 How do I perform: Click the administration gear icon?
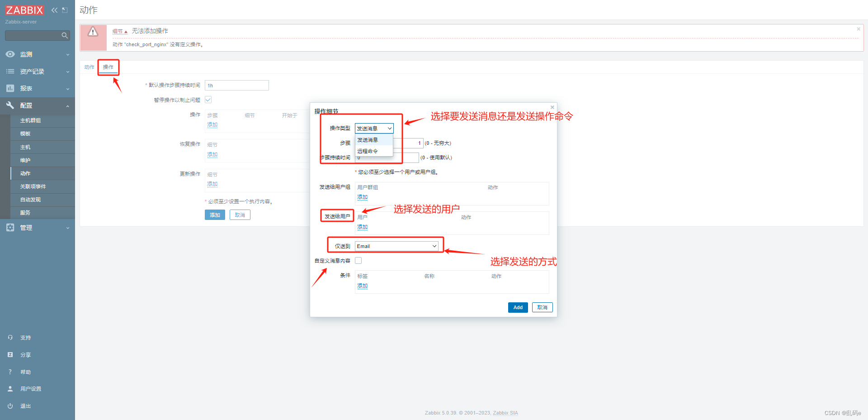pyautogui.click(x=10, y=227)
